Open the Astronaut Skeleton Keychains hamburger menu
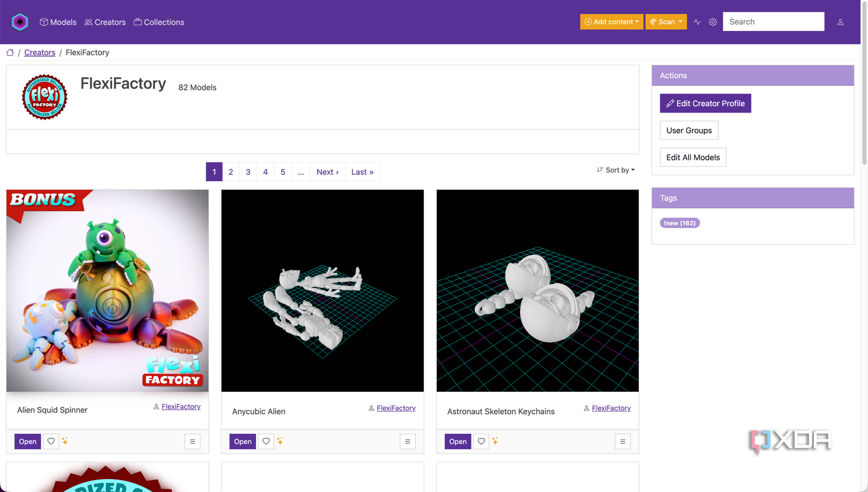 pyautogui.click(x=623, y=441)
